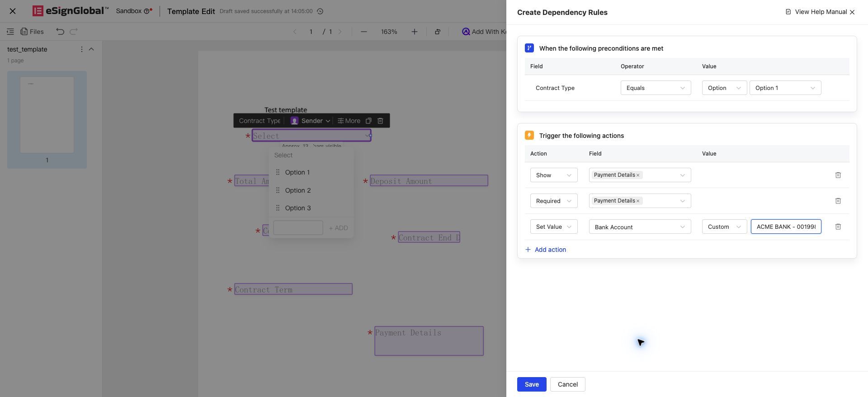
Task: Zoom in on the document
Action: (414, 32)
